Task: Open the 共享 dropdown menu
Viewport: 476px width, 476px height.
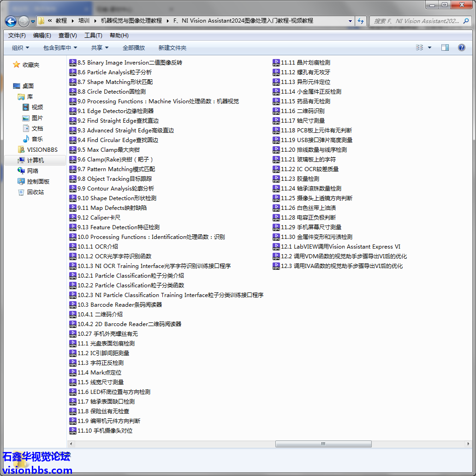Action: click(x=100, y=48)
